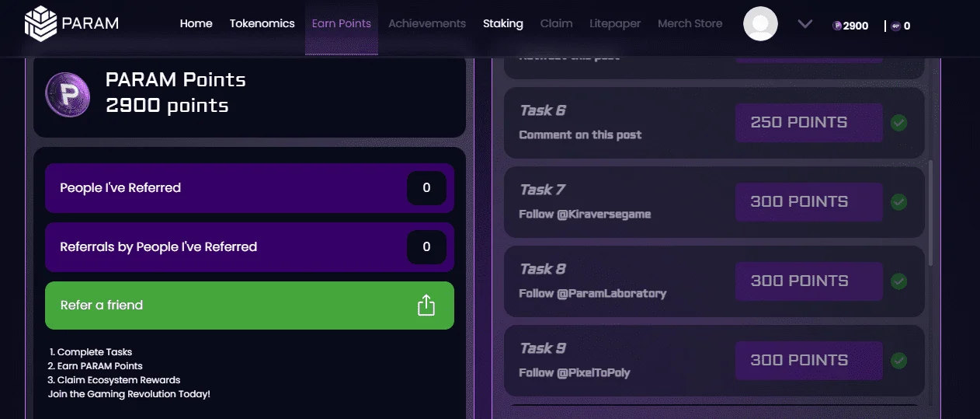Viewport: 980px width, 419px height.
Task: Click the green Refer a friend button
Action: click(249, 306)
